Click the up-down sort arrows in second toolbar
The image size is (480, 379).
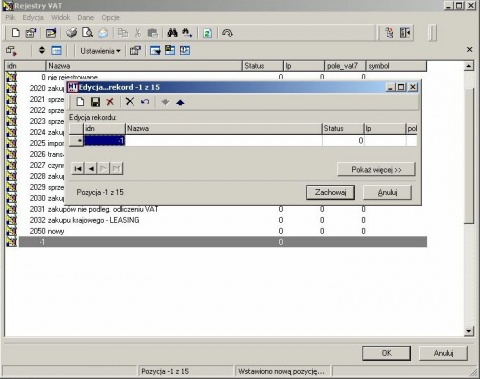[42, 50]
